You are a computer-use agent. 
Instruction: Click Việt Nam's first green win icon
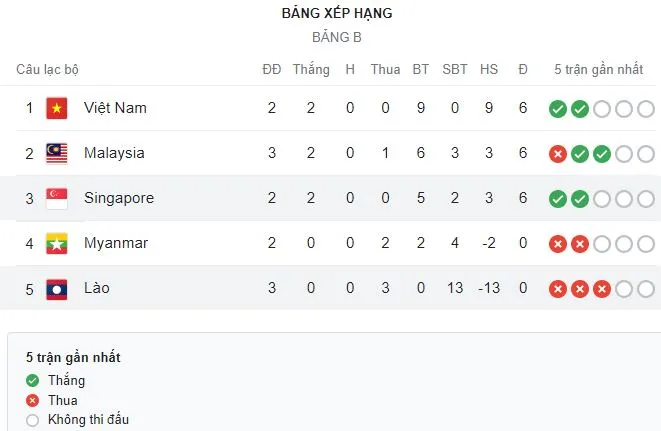(558, 108)
